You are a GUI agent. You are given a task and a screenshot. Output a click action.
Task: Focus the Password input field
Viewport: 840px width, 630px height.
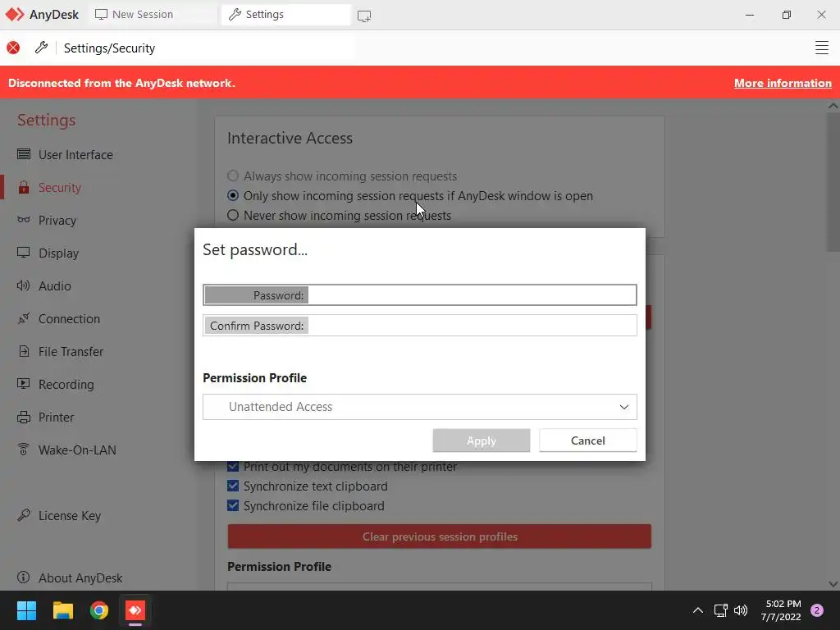click(419, 295)
